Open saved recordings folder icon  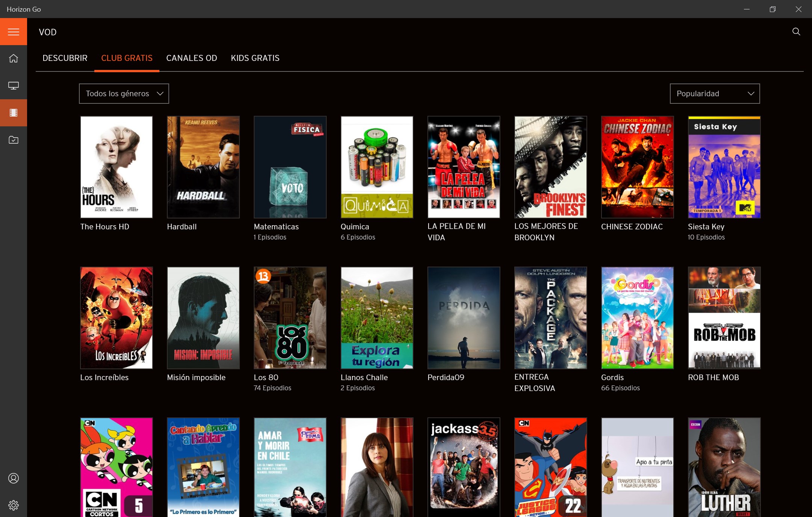coord(14,140)
